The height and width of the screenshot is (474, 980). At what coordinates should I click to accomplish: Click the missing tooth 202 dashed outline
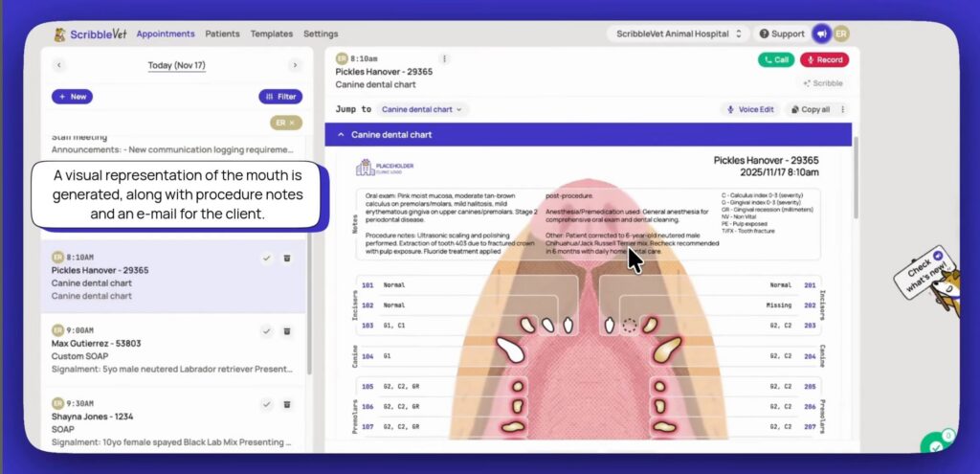coord(630,326)
